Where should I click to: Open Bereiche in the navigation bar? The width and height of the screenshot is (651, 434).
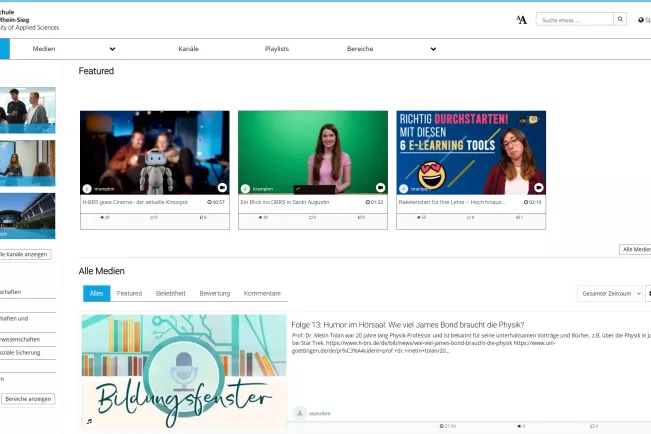(x=360, y=49)
